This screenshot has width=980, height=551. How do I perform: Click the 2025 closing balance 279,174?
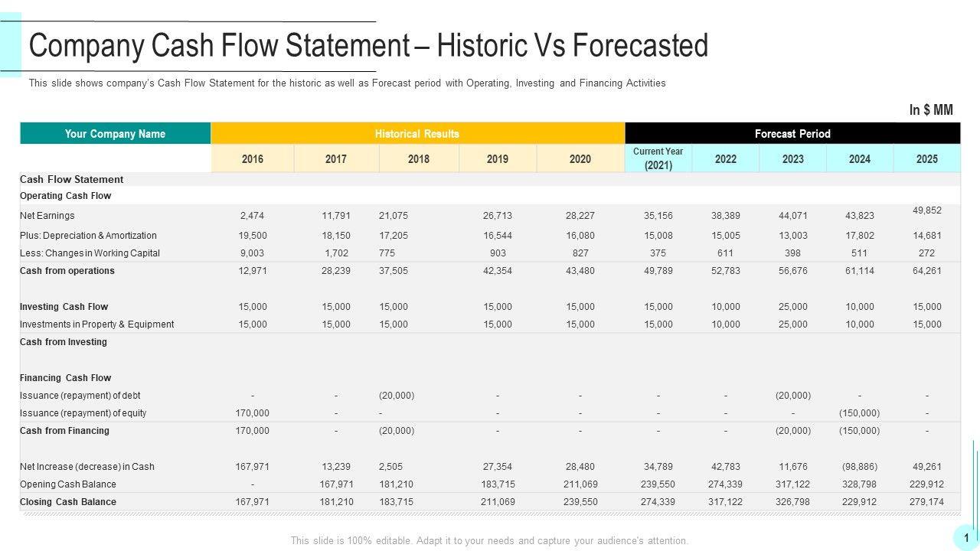point(926,502)
